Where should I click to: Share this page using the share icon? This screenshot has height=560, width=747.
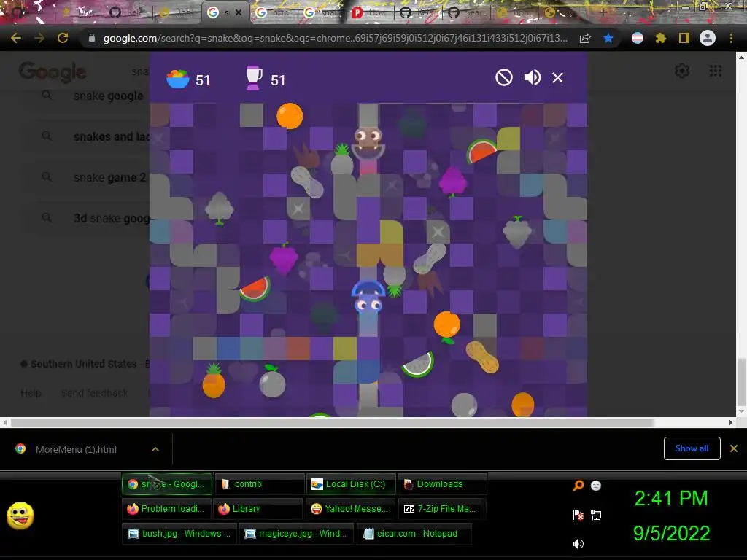(585, 38)
